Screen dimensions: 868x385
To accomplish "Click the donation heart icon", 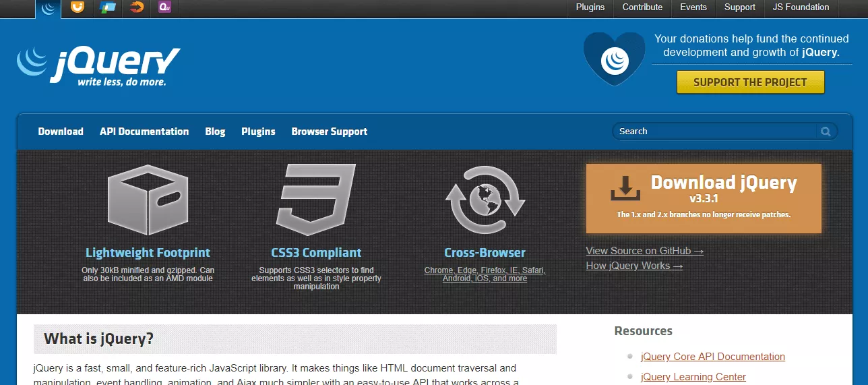I will point(614,59).
